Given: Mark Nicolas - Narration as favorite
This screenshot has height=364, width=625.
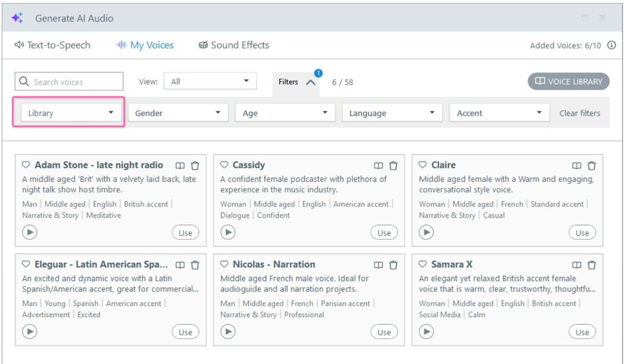Looking at the screenshot, I should (225, 265).
